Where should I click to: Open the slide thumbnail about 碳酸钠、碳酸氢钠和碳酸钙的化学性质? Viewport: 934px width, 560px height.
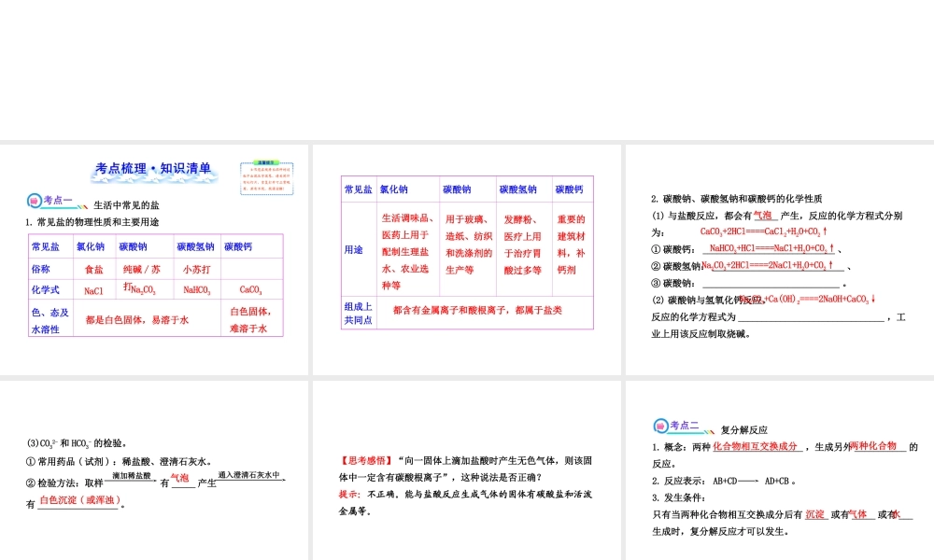[780, 259]
